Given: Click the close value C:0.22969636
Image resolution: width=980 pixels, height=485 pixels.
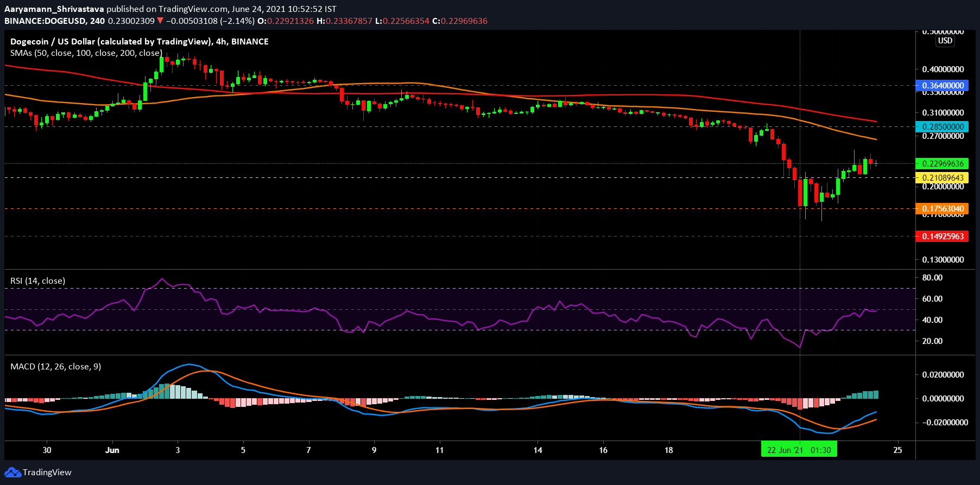Looking at the screenshot, I should pos(460,21).
